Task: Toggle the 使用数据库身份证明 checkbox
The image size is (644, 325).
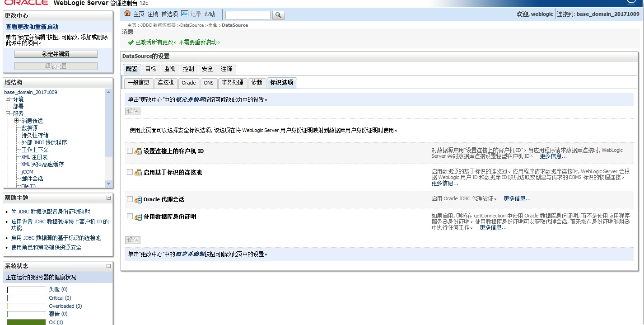Action: click(130, 217)
